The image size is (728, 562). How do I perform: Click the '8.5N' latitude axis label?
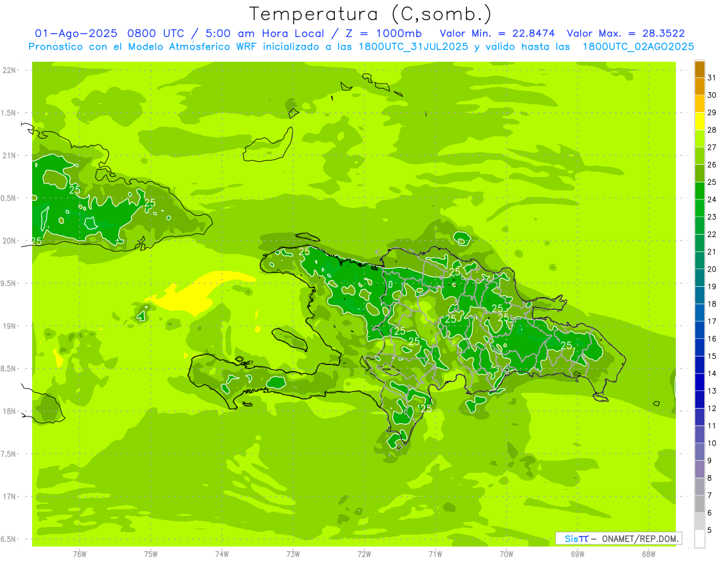(9, 369)
